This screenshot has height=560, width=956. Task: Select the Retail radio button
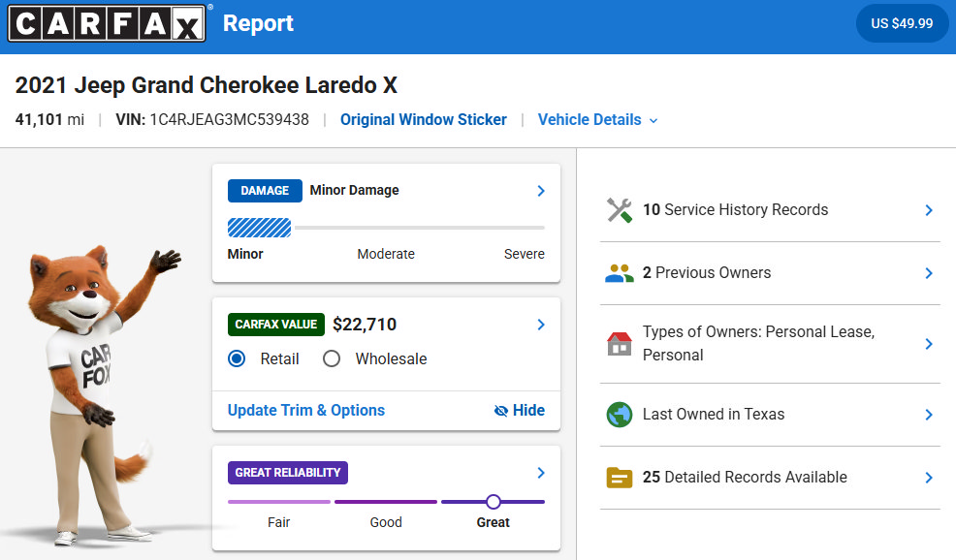click(x=237, y=358)
